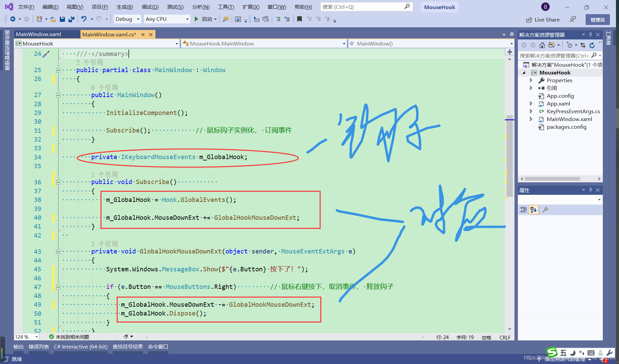Click Switch Views icon in Solution Explorer

(552, 45)
